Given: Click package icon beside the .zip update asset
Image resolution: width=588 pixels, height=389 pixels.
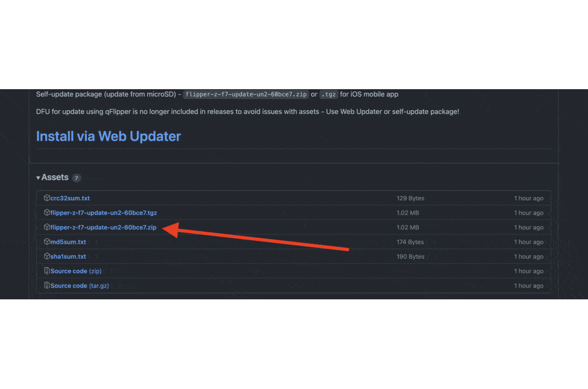Looking at the screenshot, I should [47, 227].
